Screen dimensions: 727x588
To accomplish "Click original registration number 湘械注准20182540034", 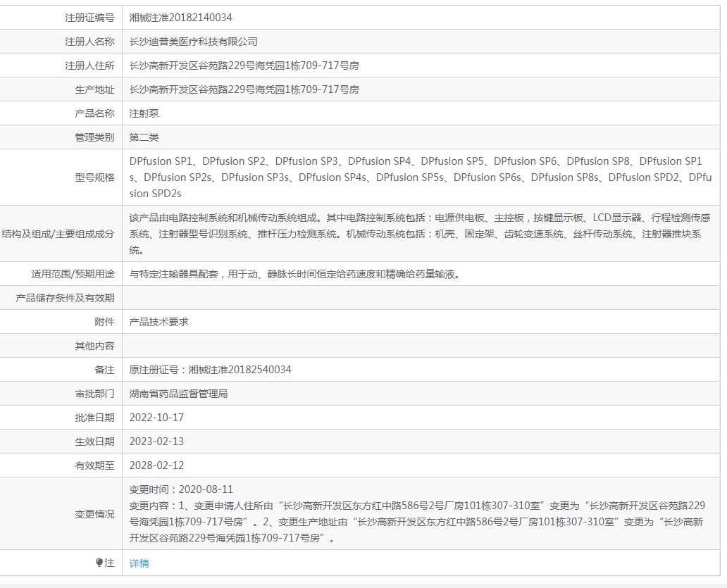I will pyautogui.click(x=240, y=370).
